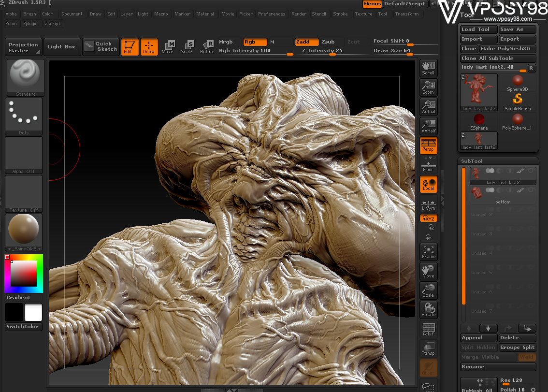The width and height of the screenshot is (548, 392).
Task: Select the Zoom canvas icon
Action: [x=428, y=87]
